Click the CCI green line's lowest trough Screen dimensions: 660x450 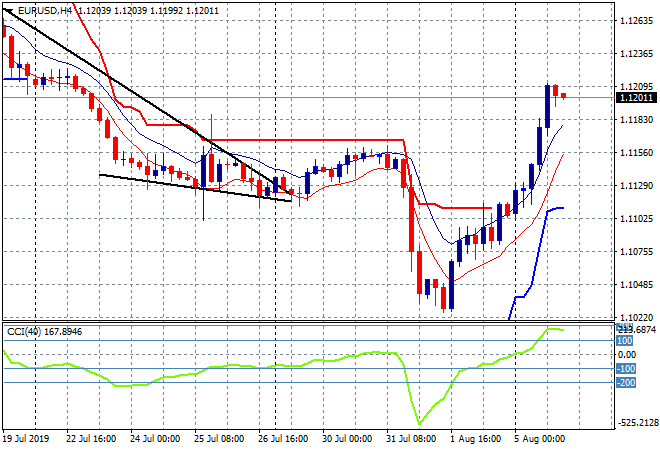pyautogui.click(x=419, y=423)
